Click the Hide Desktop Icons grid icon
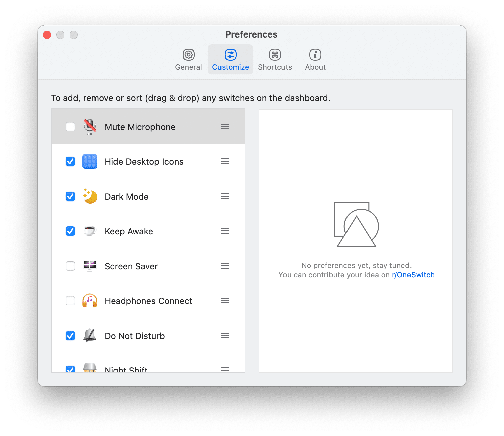The image size is (504, 436). [x=90, y=161]
